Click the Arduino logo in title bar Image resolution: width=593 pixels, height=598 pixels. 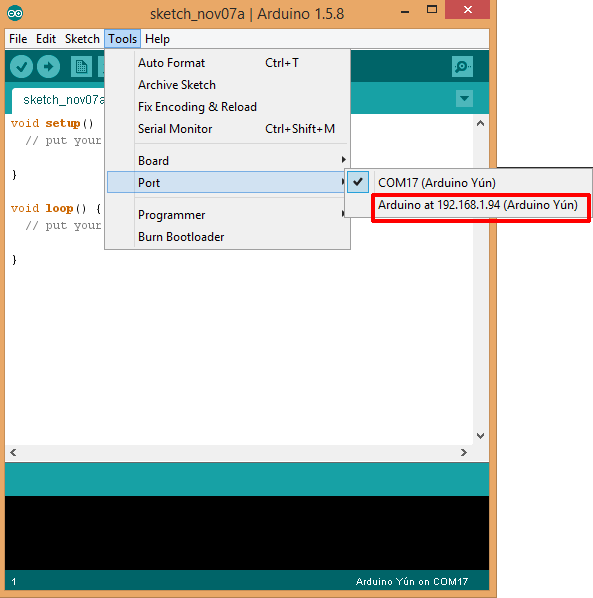[15, 14]
